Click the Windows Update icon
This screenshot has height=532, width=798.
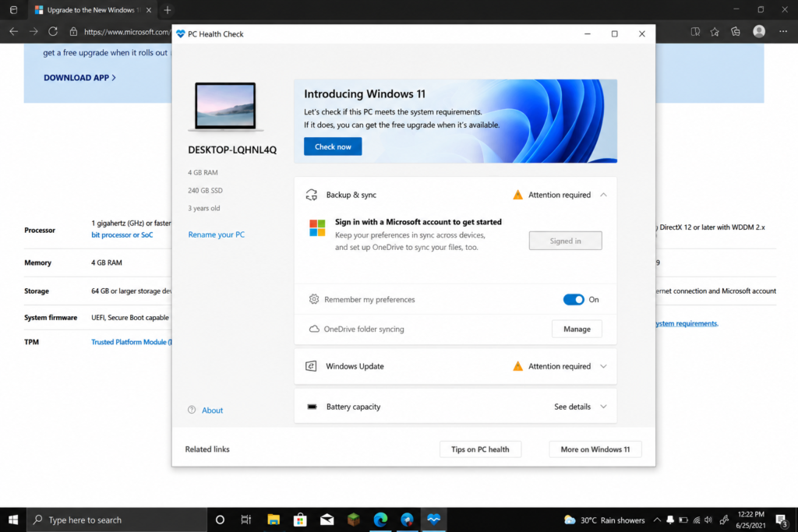pyautogui.click(x=311, y=366)
